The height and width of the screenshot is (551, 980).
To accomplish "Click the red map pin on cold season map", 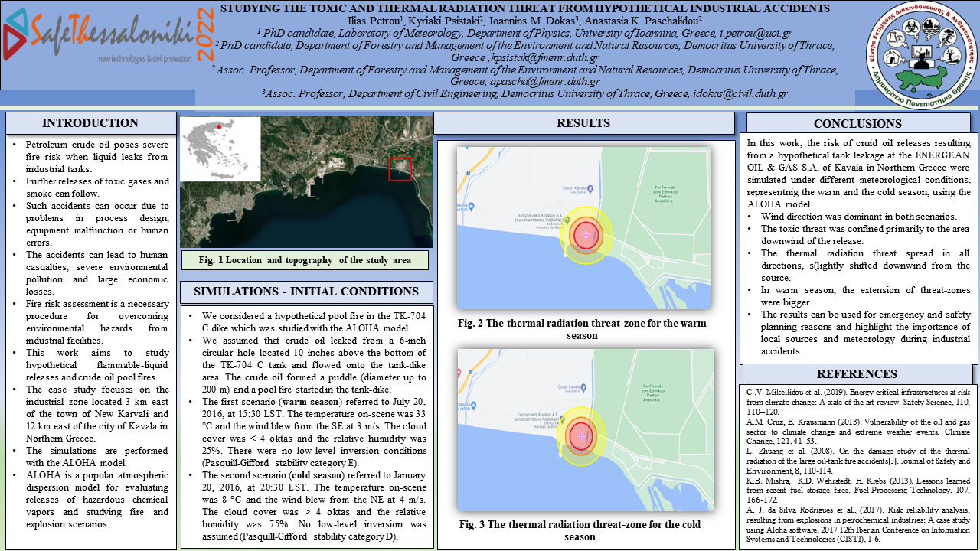I will pyautogui.click(x=460, y=371).
